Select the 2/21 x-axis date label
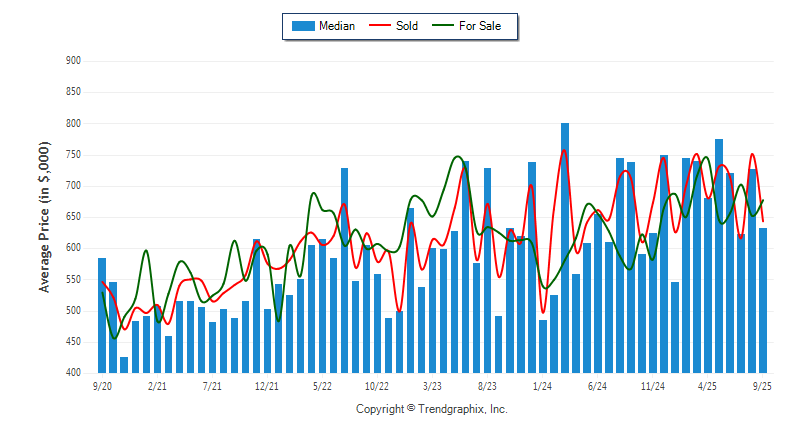Image resolution: width=800 pixels, height=434 pixels. [x=157, y=385]
